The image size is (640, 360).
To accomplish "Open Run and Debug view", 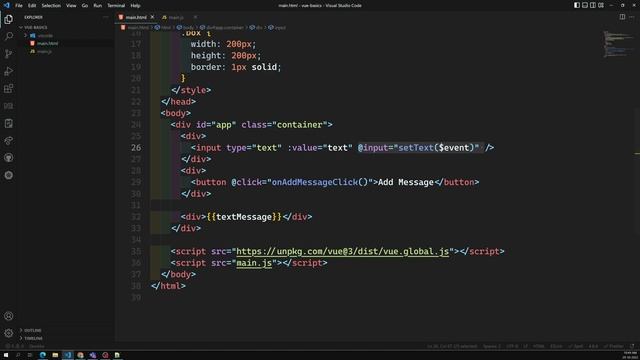I will point(9,71).
